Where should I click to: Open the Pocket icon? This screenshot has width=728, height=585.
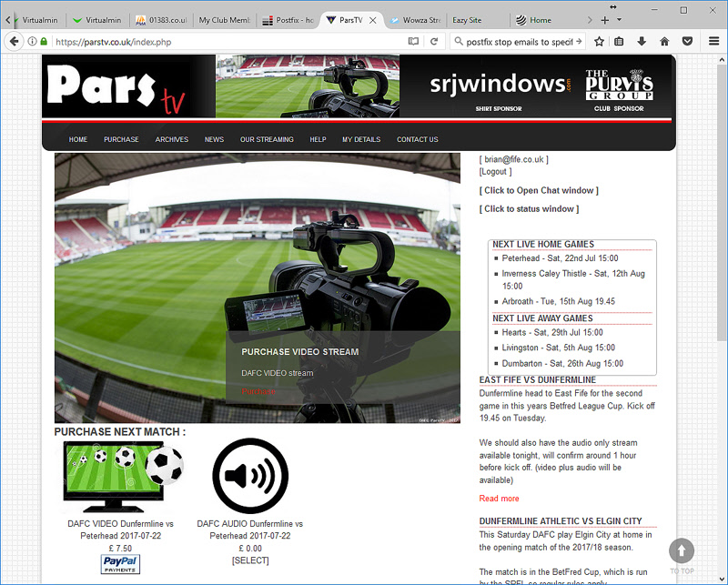[688, 41]
